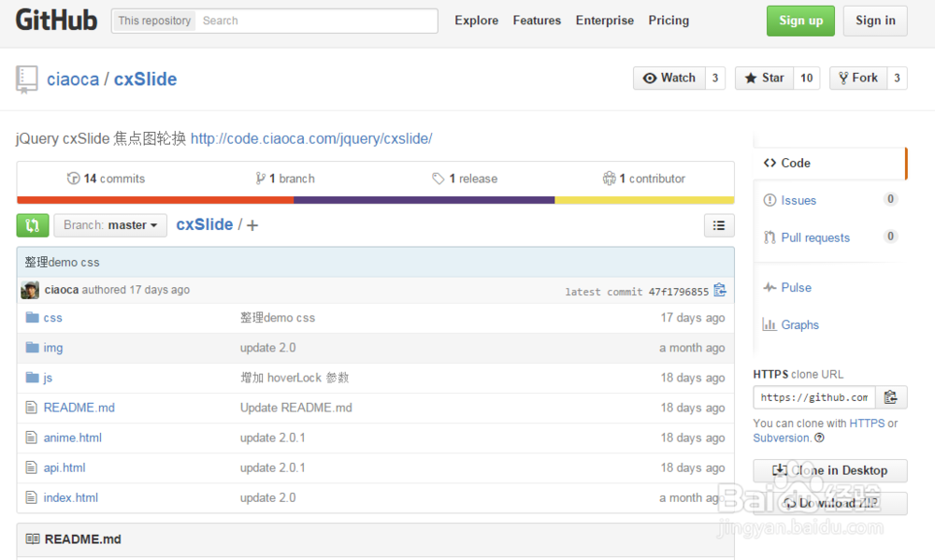Open the Enterprise menu item

pos(605,21)
